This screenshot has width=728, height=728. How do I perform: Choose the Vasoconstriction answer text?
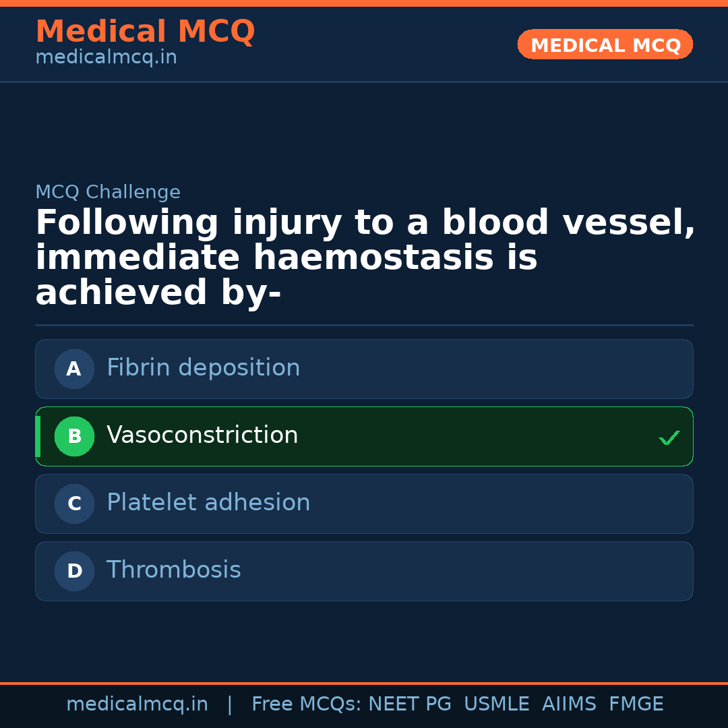[202, 435]
